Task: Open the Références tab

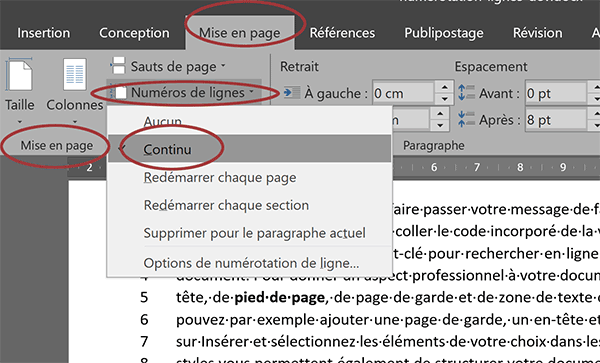Action: coord(342,33)
